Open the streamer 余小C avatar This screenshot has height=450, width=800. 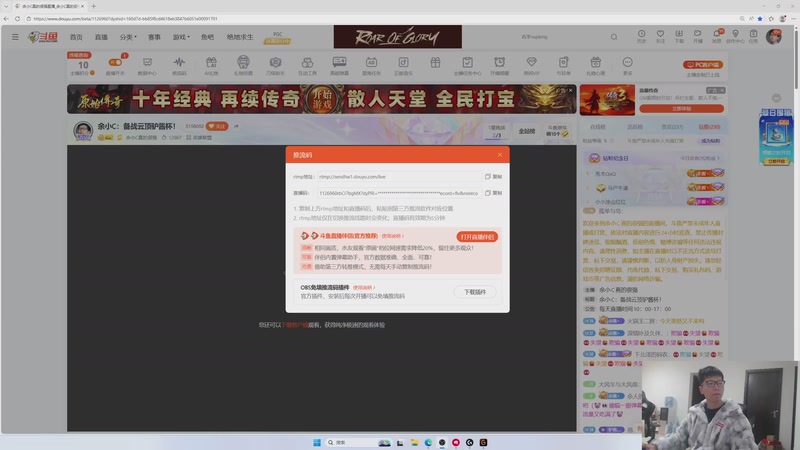pyautogui.click(x=83, y=131)
